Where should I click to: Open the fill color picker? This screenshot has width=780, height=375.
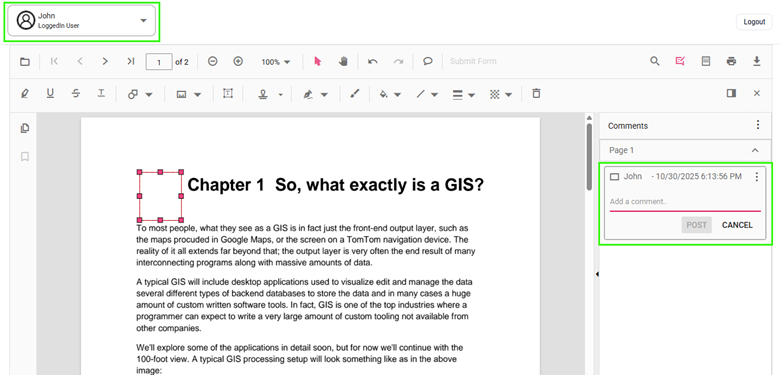[390, 94]
